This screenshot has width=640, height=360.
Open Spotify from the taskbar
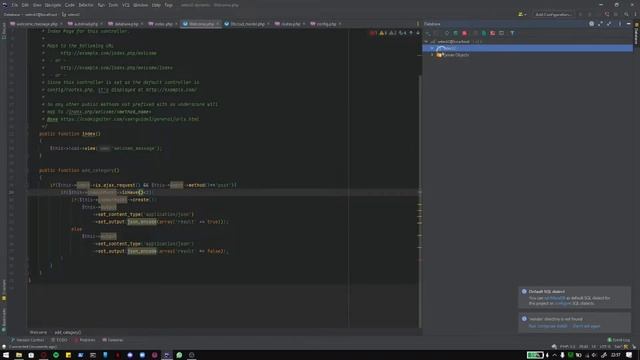56,355
